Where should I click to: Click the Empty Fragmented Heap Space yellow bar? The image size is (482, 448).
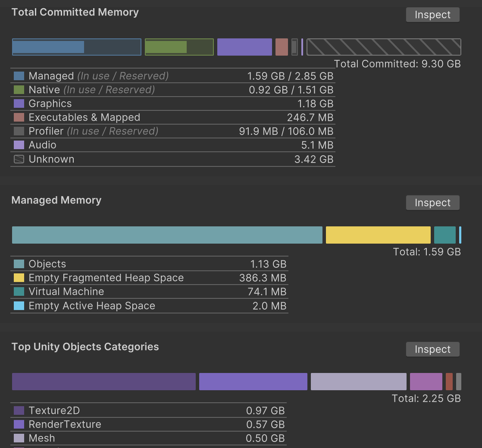click(378, 235)
